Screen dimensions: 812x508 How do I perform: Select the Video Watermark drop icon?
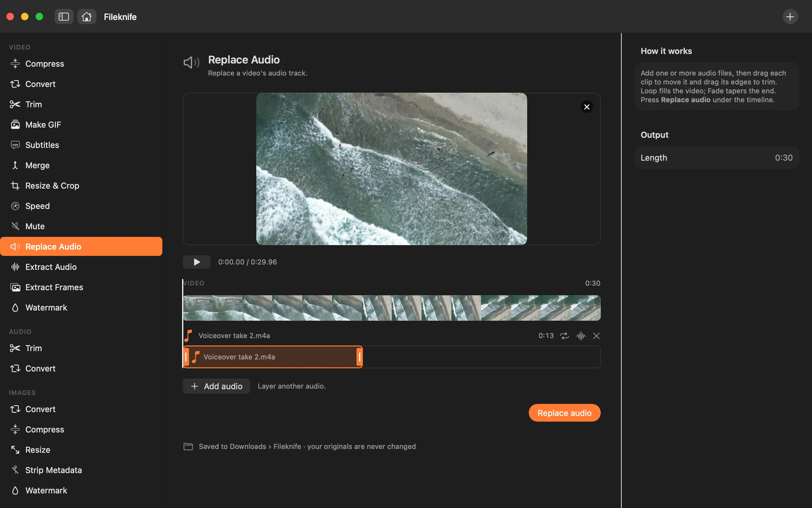[15, 307]
